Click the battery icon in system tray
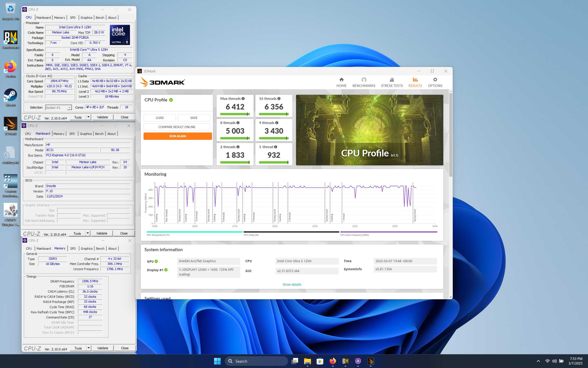 pyautogui.click(x=561, y=361)
